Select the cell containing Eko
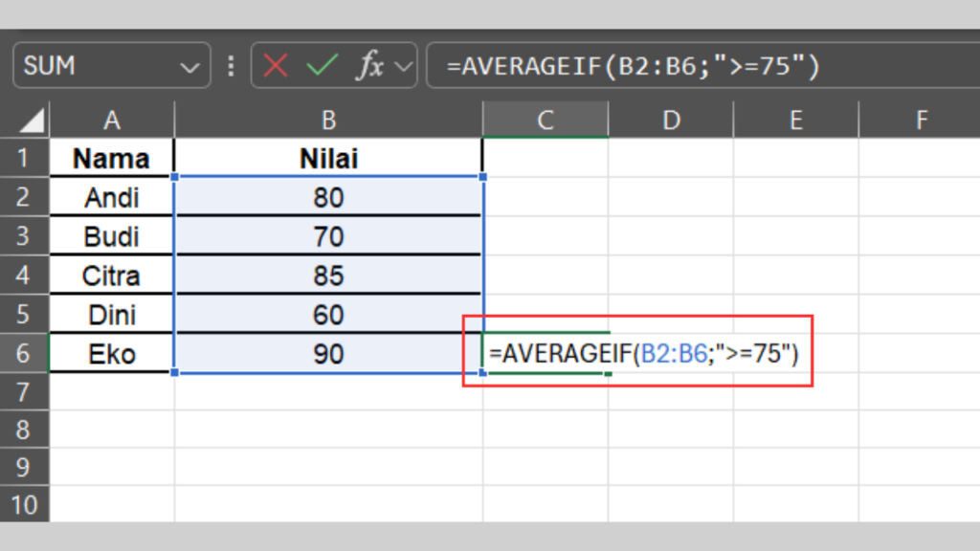This screenshot has height=551, width=980. tap(111, 353)
